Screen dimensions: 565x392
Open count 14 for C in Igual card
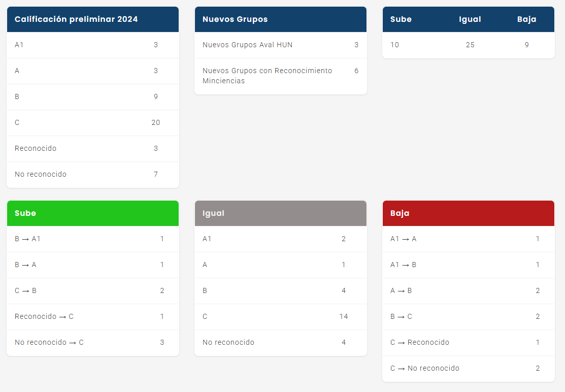(344, 316)
